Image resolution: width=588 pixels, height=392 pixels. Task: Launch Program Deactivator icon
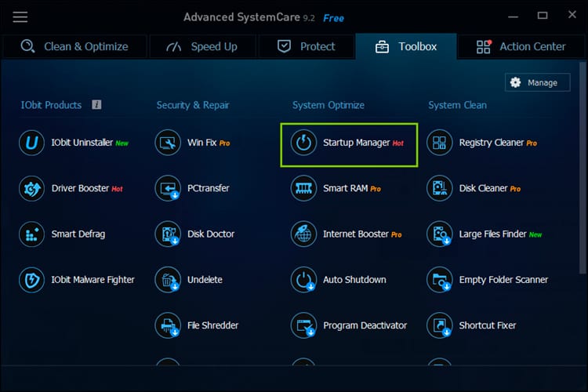pyautogui.click(x=303, y=325)
